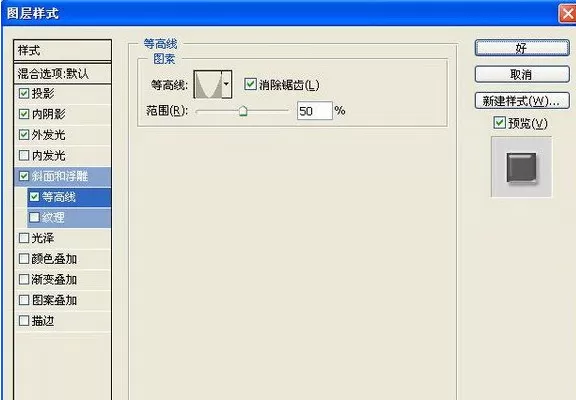Turn on the 颜色叠加 checkbox
576x400 pixels.
coord(24,259)
